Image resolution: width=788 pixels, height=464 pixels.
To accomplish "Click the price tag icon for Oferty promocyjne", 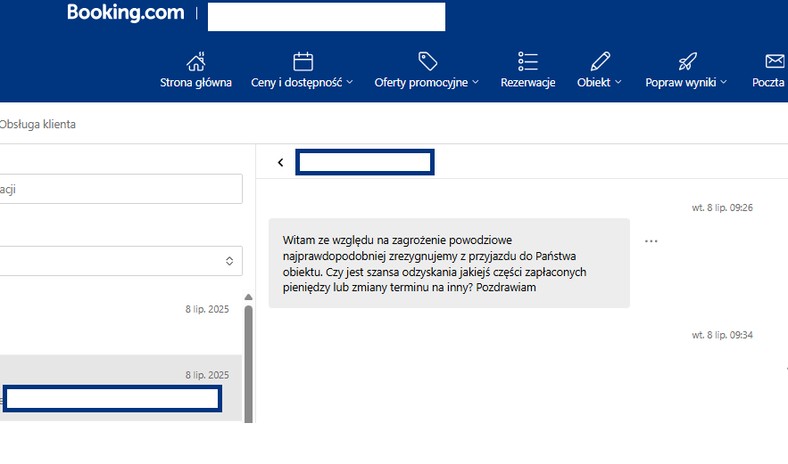I will (428, 61).
